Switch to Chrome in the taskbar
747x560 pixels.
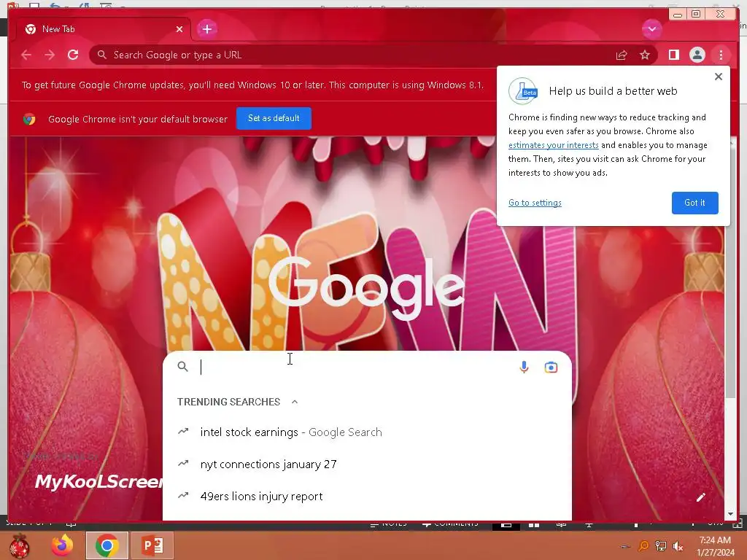point(107,545)
